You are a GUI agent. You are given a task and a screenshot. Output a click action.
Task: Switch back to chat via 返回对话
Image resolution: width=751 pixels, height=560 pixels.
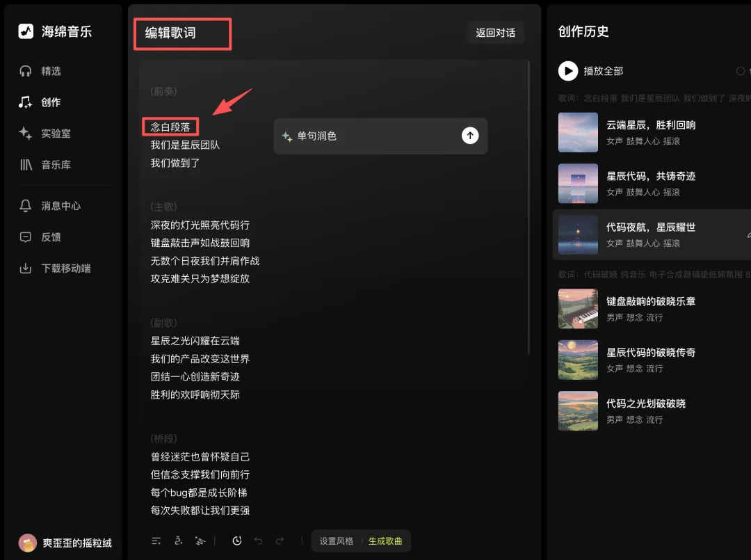pos(495,32)
